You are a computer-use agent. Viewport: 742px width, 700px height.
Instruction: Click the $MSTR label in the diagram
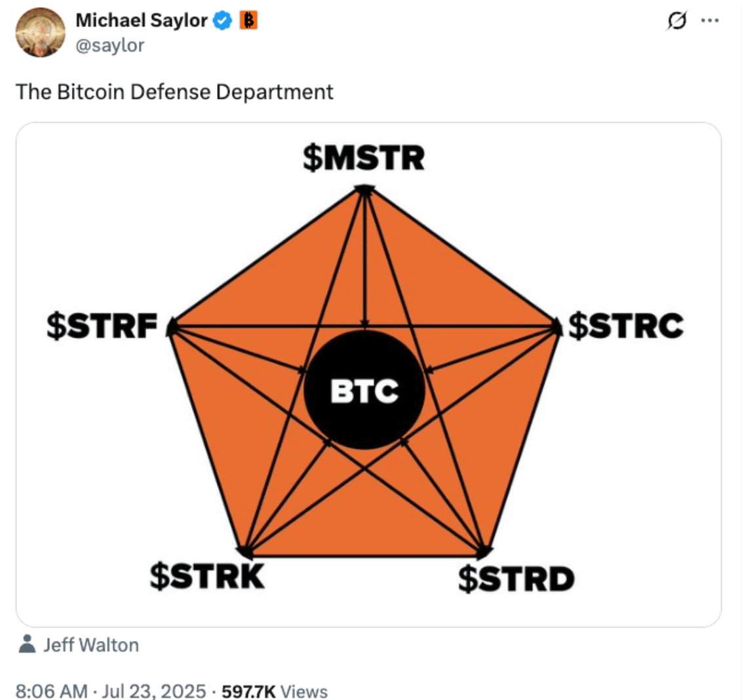[x=362, y=157]
